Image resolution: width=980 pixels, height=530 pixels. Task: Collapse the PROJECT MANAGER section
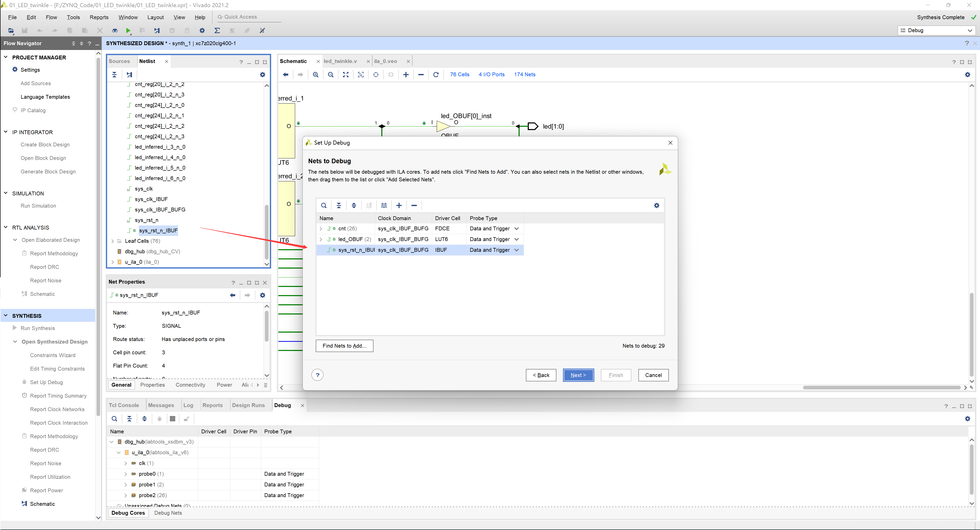coord(6,57)
